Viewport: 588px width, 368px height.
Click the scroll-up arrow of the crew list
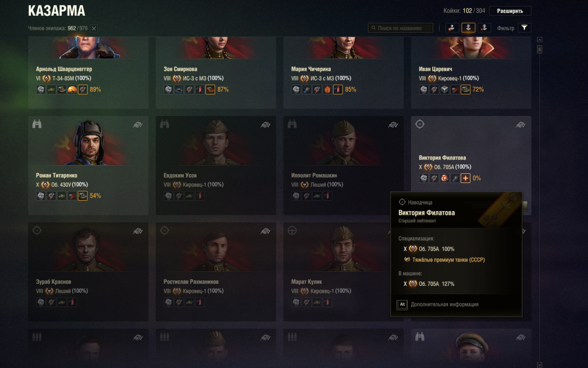tap(539, 40)
